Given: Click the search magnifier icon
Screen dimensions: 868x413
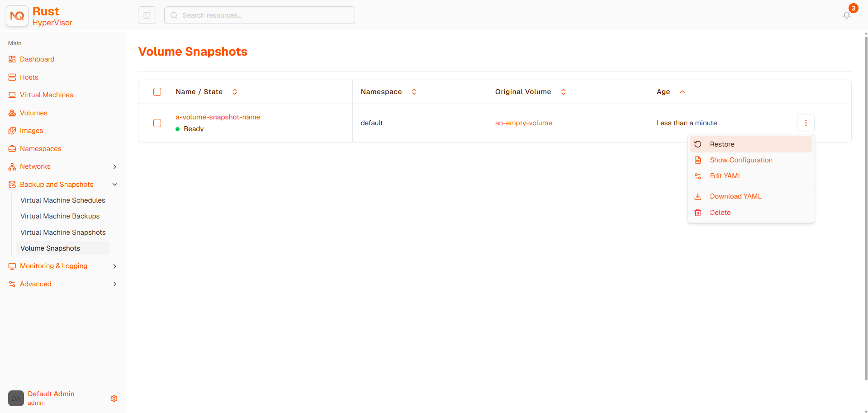Looking at the screenshot, I should pos(174,15).
